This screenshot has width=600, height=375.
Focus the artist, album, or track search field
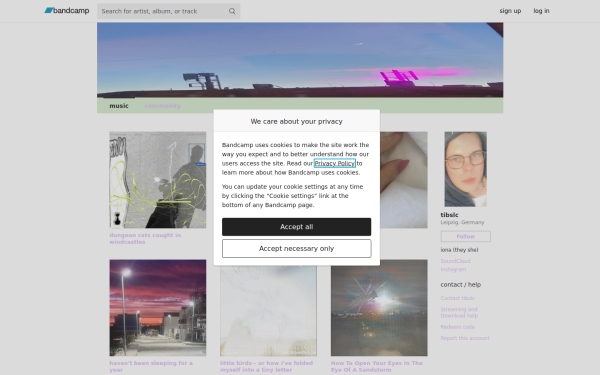(x=168, y=11)
